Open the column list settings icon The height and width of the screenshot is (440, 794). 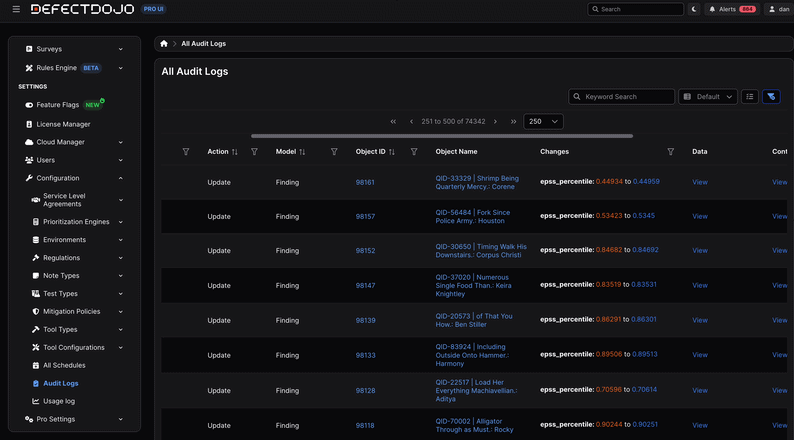pos(750,97)
